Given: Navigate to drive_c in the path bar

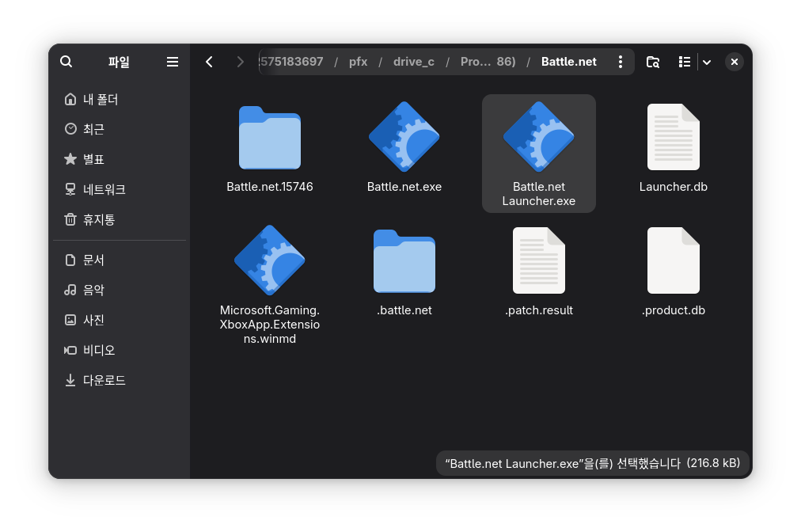Looking at the screenshot, I should tap(413, 62).
